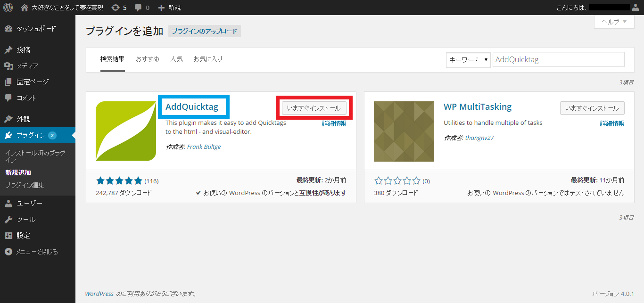Click the plus 新規 icon in admin bar
644x303 pixels.
tap(161, 8)
